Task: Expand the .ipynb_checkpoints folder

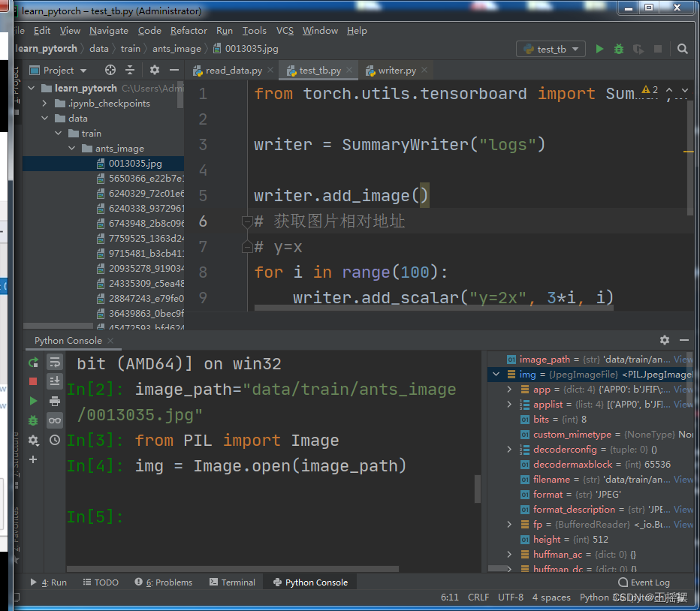Action: 46,104
